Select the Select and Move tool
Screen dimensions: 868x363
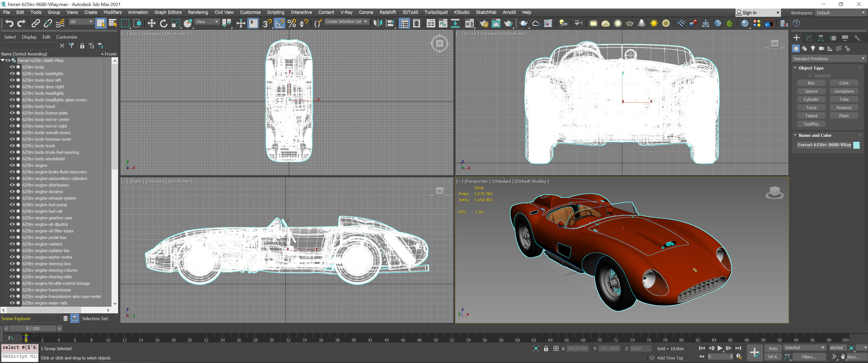(151, 23)
